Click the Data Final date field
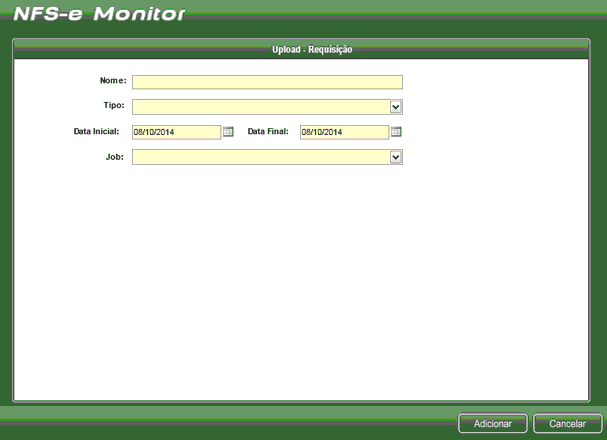 (x=344, y=132)
